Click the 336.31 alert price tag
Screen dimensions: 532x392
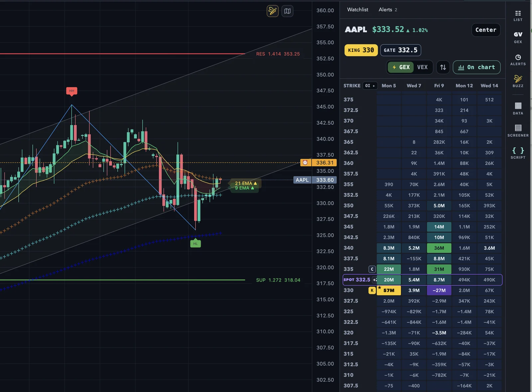click(325, 163)
